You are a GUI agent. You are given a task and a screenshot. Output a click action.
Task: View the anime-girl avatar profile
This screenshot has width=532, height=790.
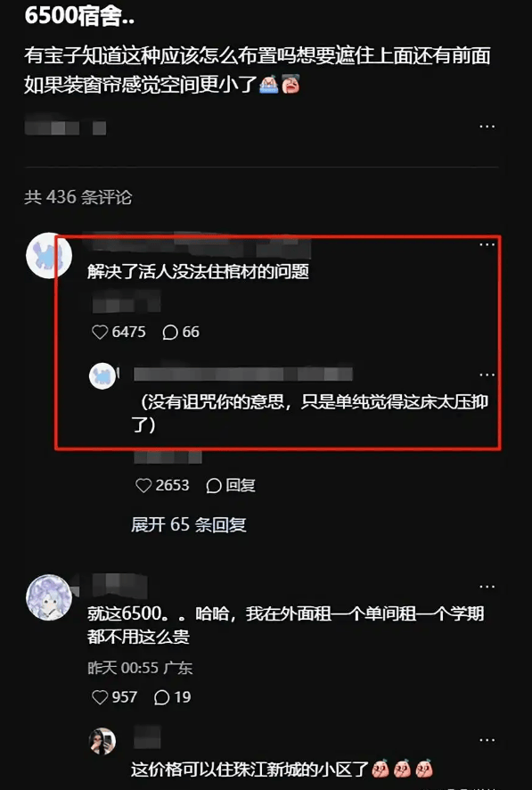tap(49, 597)
